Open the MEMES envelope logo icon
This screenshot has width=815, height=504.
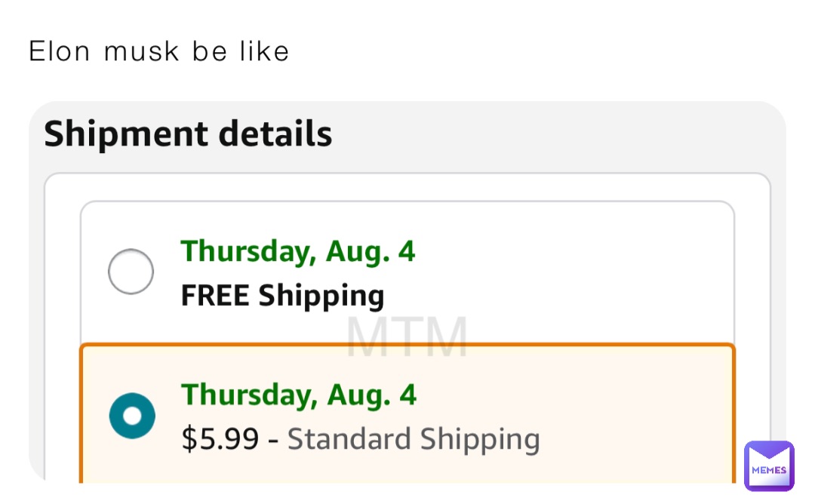click(x=769, y=466)
